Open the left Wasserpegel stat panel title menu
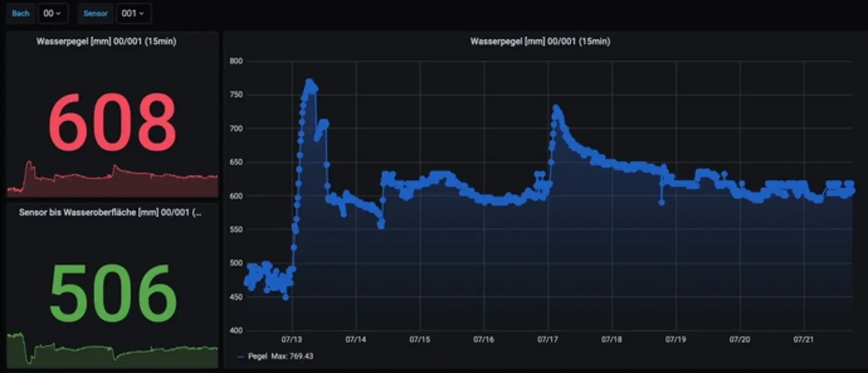868x373 pixels. tap(106, 41)
